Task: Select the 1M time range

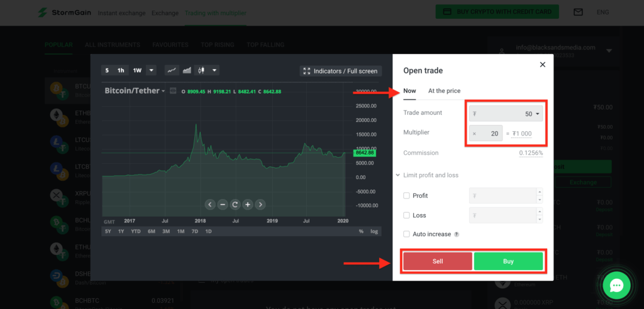Action: coord(180,232)
